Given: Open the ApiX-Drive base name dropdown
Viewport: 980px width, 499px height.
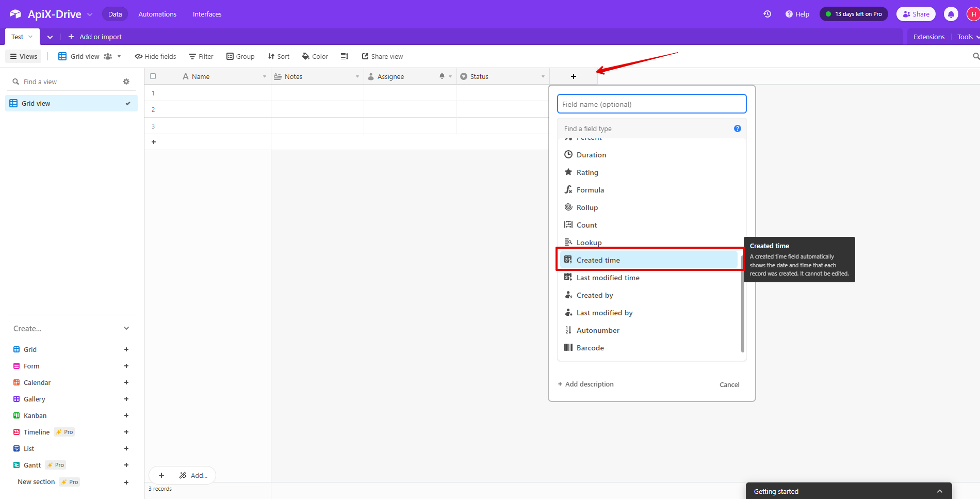Looking at the screenshot, I should point(90,14).
